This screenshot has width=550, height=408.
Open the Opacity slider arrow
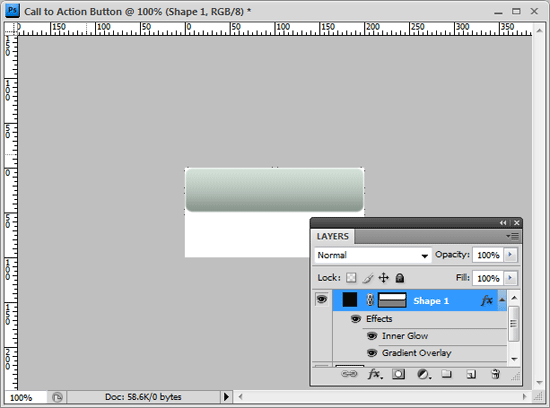tap(510, 254)
